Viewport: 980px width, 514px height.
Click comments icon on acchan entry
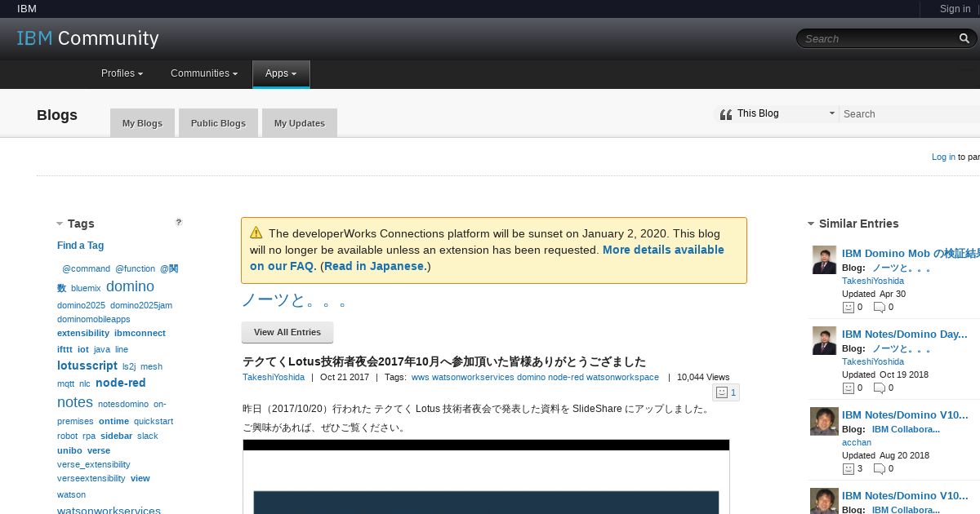click(x=880, y=469)
